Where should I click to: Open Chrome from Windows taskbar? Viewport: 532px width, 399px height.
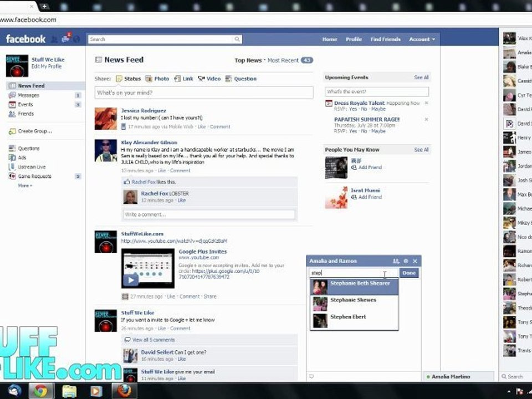pyautogui.click(x=40, y=391)
